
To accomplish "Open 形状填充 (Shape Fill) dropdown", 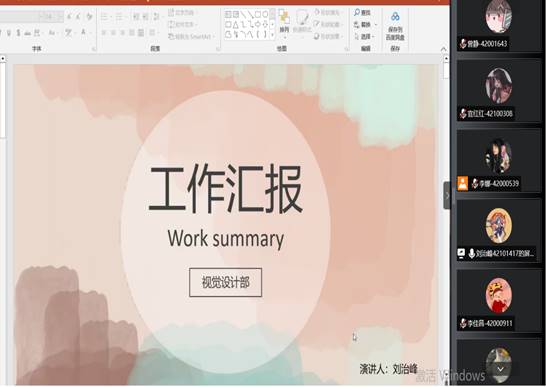I will click(x=328, y=13).
